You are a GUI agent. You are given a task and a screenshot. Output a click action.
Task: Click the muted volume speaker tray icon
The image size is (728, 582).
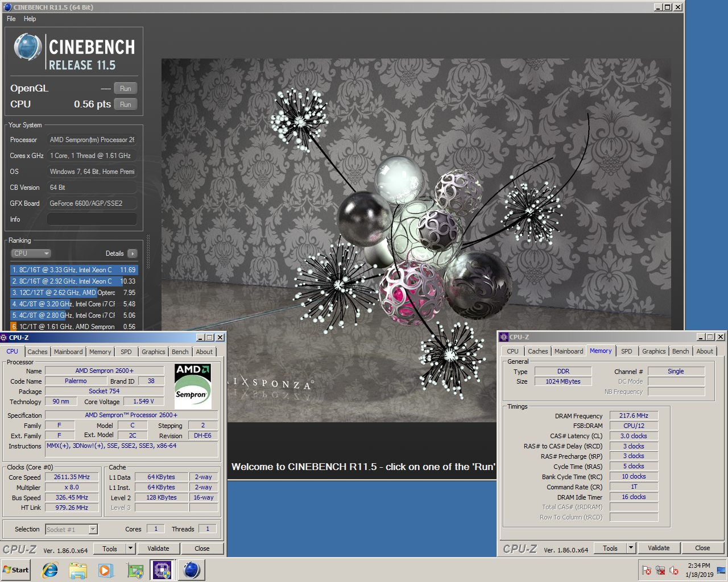click(x=674, y=570)
